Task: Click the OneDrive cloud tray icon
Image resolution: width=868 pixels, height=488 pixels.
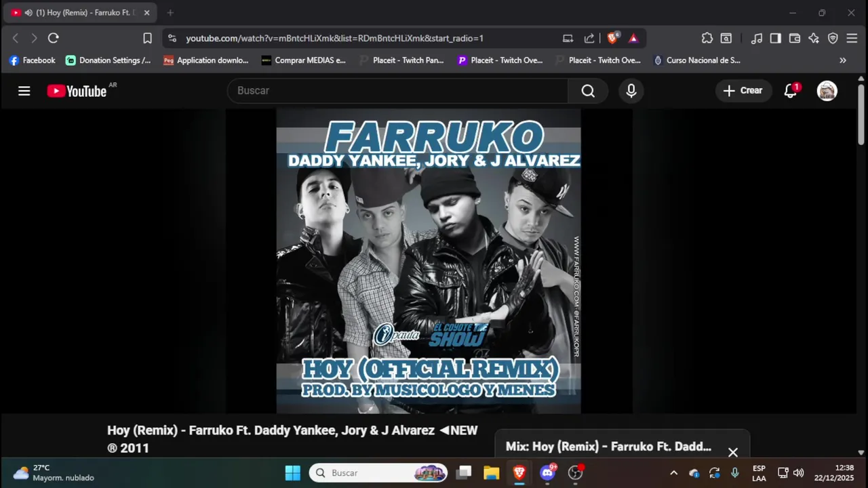Action: pyautogui.click(x=694, y=473)
